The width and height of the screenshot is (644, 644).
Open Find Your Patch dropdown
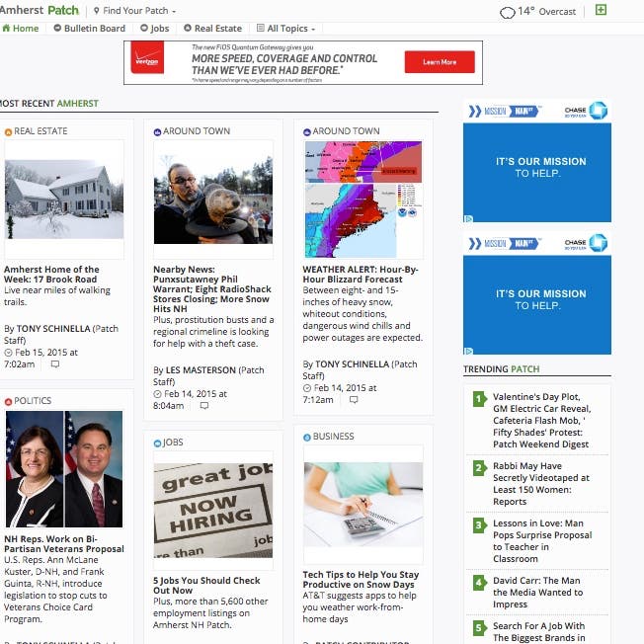click(135, 11)
